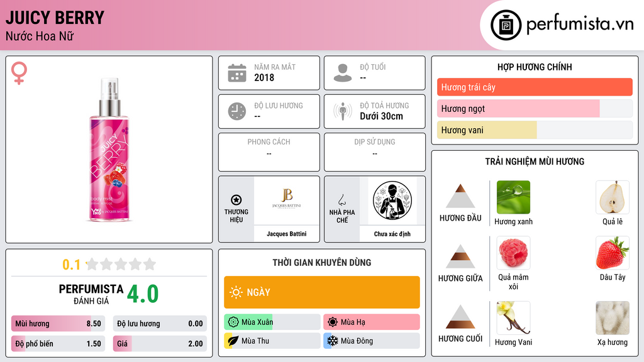Click the Jacques Battini JB brand logo
Screen dimensions: 644x362
click(x=287, y=199)
